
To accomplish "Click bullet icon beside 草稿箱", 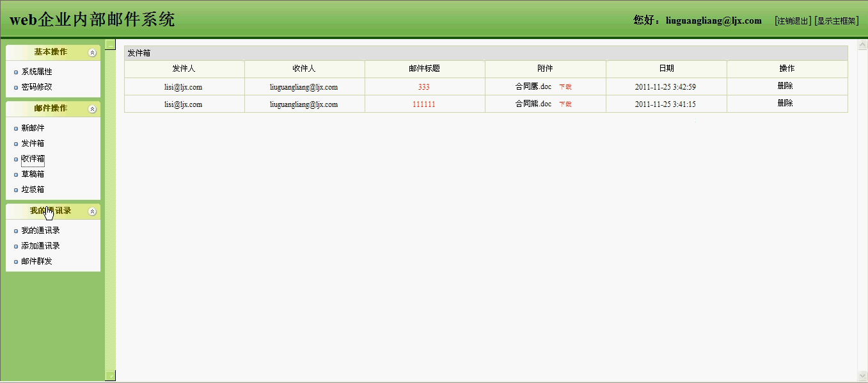I will pyautogui.click(x=16, y=175).
